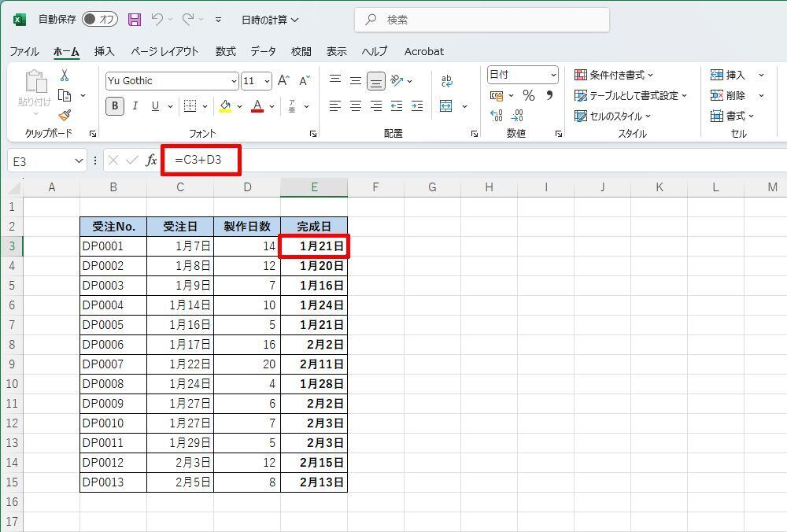Toggle bottom align button
The height and width of the screenshot is (532, 787).
(x=376, y=80)
